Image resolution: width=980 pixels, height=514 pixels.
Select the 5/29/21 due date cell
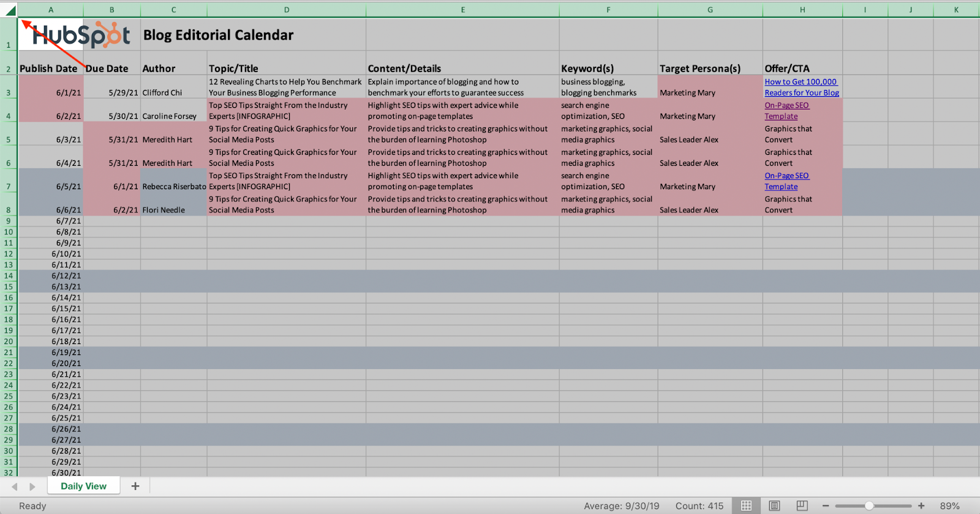coord(112,87)
